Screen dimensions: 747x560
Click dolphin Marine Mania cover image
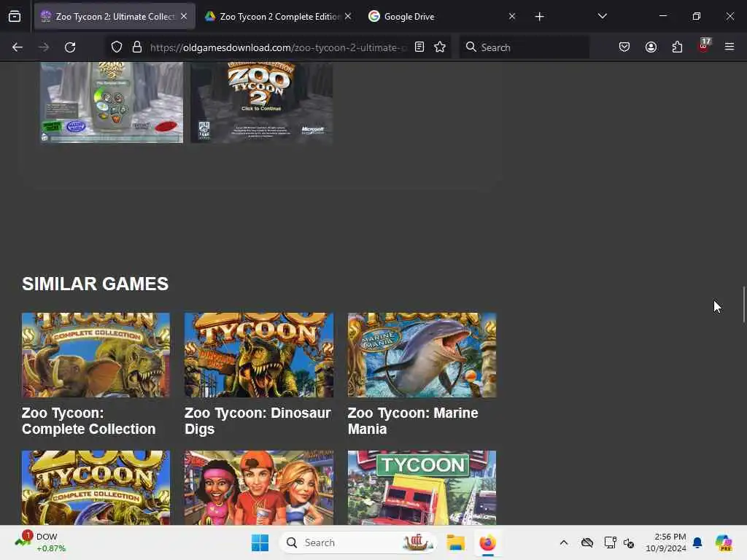pos(422,355)
